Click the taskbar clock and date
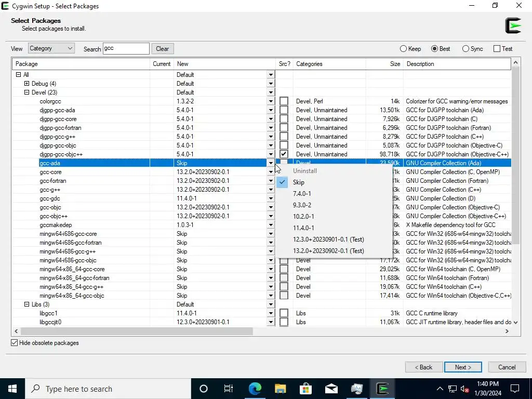The height and width of the screenshot is (399, 532). click(487, 389)
